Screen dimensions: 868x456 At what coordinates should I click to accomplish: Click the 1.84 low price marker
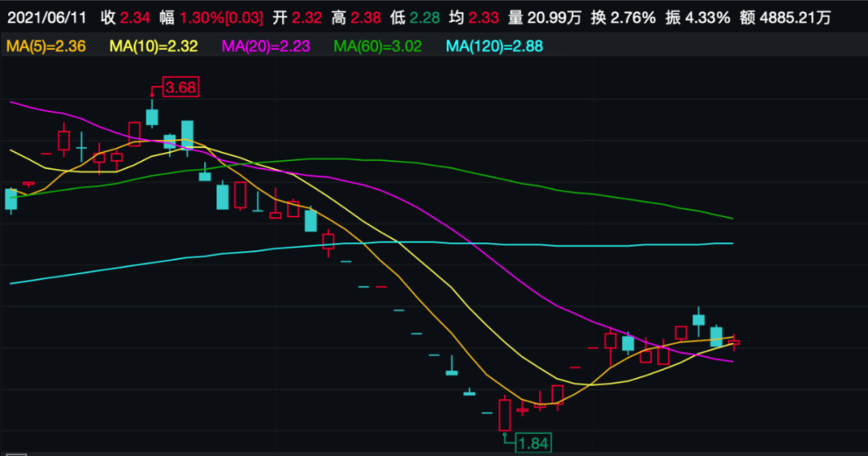(533, 443)
